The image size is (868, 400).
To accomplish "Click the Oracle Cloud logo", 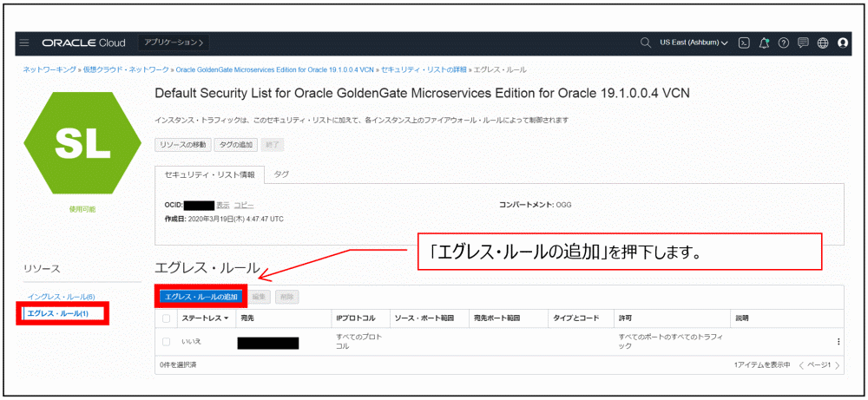I will click(83, 43).
